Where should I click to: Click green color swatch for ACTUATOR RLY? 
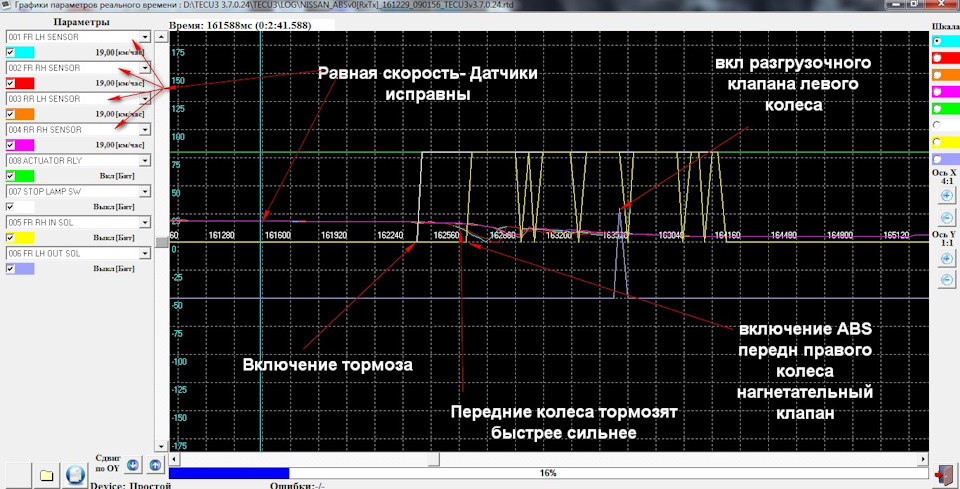point(24,176)
